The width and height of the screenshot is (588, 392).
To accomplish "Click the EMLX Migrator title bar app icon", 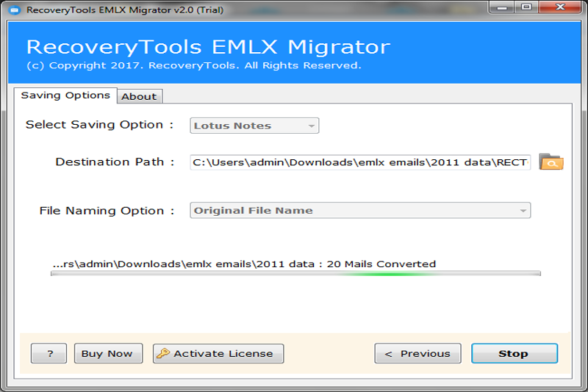I will (x=15, y=10).
